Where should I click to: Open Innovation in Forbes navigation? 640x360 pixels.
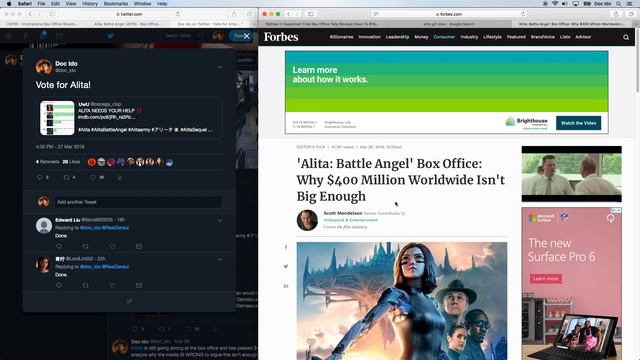[x=369, y=37]
